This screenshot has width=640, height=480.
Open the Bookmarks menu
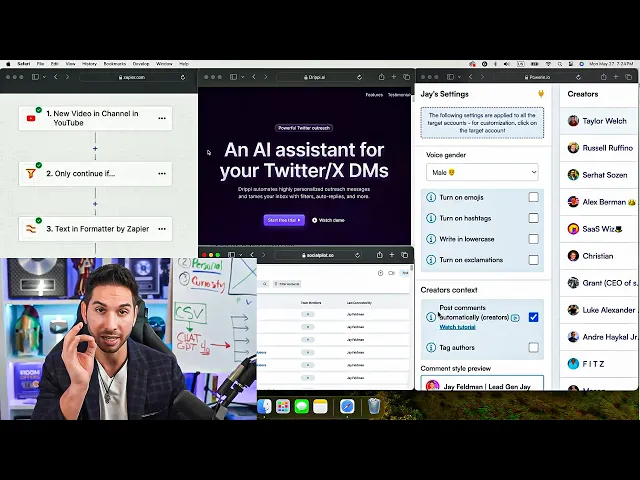click(x=115, y=64)
